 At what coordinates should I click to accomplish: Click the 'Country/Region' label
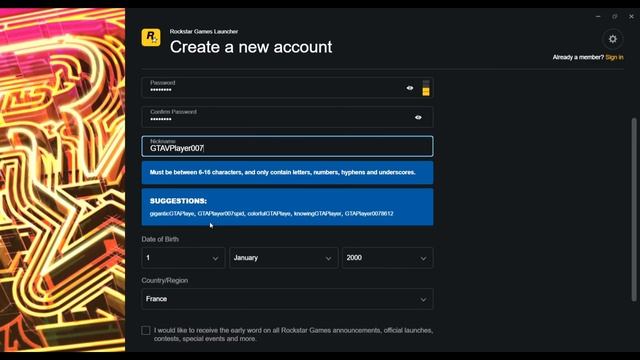[x=164, y=280]
